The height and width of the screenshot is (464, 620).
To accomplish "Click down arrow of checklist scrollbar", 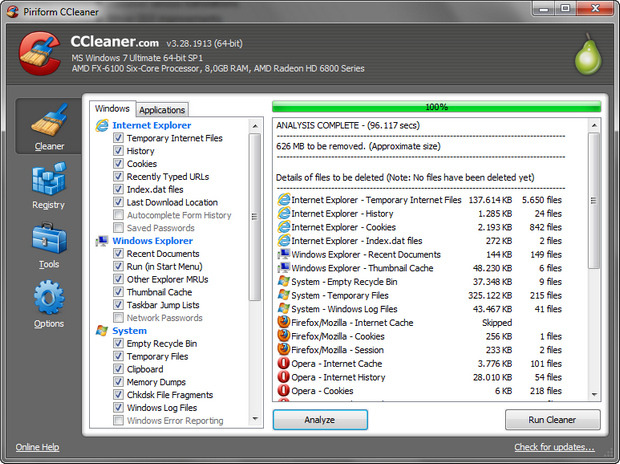I will tap(255, 419).
